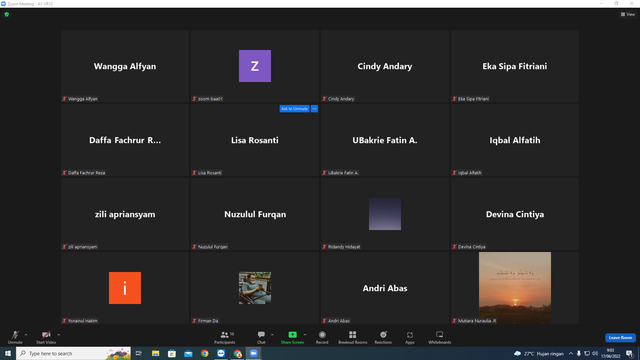Select the orange 'i' avatar of Isnainul Hakim
Viewport: 640px width, 360px height.
(x=125, y=288)
